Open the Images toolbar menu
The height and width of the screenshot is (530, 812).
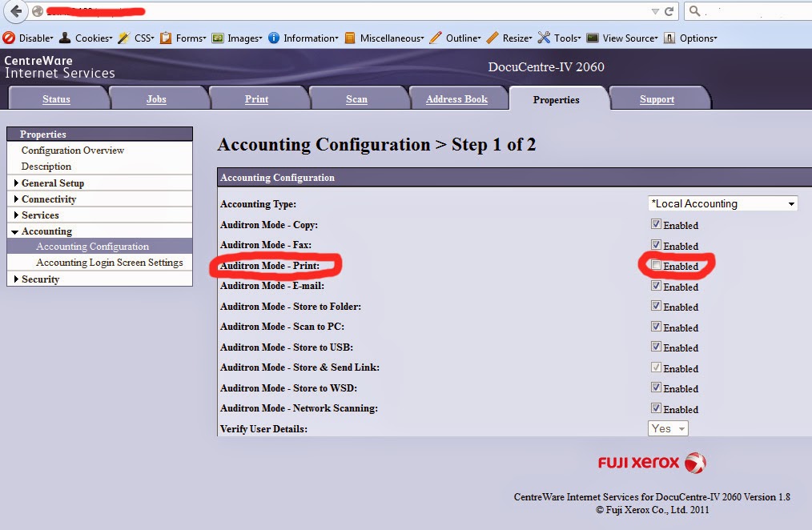237,38
